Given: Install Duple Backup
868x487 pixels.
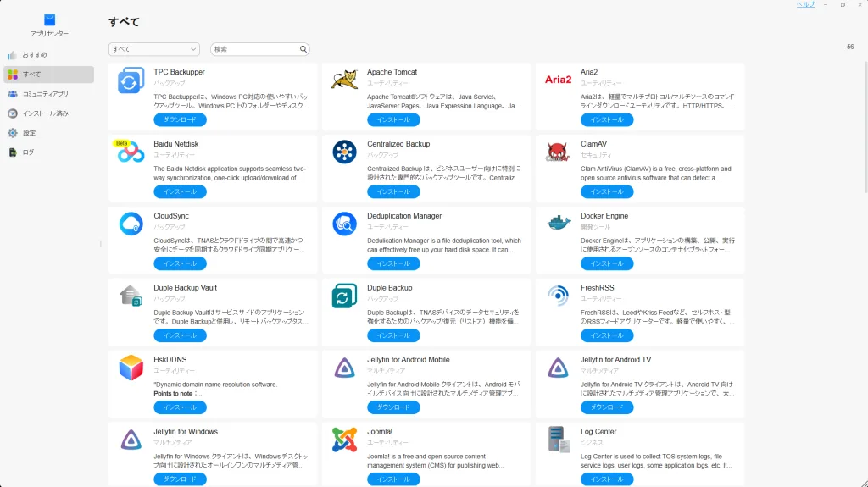Looking at the screenshot, I should point(393,335).
